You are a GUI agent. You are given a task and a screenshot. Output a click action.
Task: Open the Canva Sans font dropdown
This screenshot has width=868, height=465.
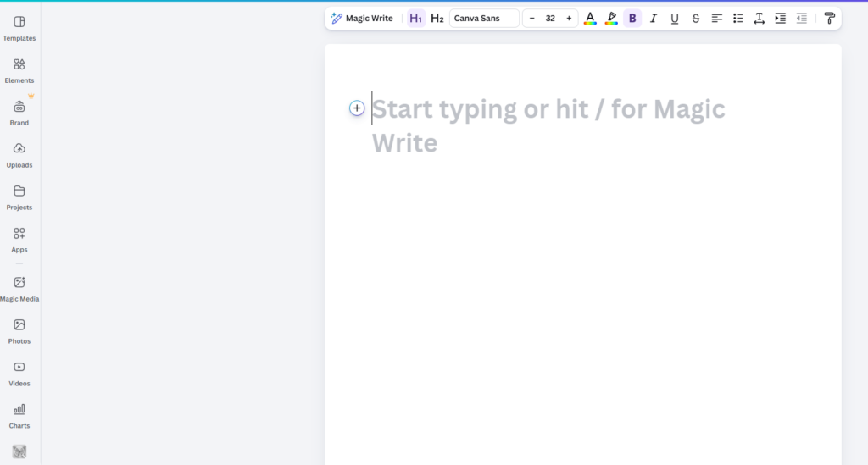pyautogui.click(x=484, y=19)
